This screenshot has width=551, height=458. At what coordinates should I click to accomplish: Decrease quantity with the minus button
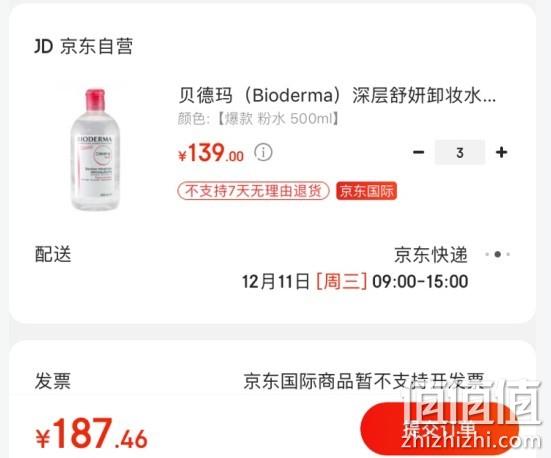click(x=419, y=152)
